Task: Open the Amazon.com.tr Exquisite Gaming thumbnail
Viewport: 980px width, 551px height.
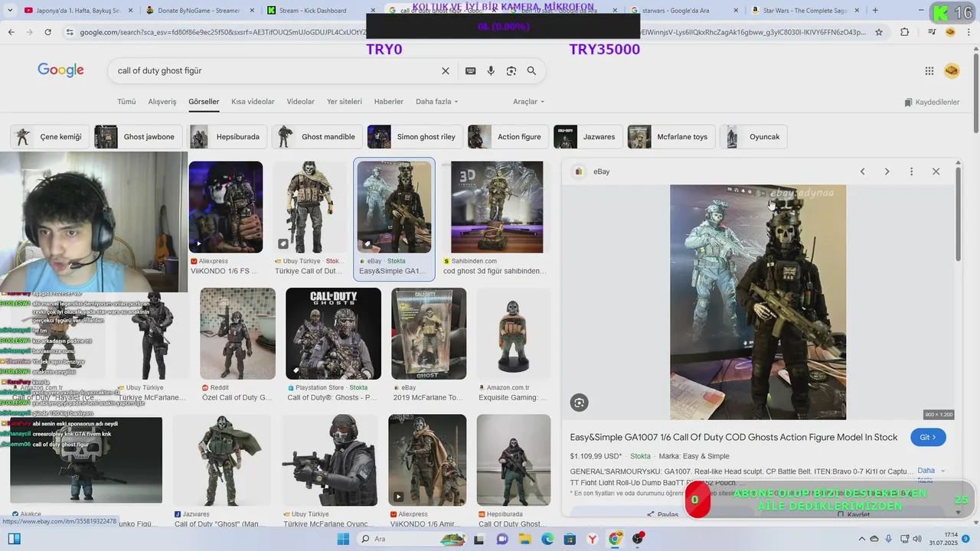Action: [x=513, y=334]
